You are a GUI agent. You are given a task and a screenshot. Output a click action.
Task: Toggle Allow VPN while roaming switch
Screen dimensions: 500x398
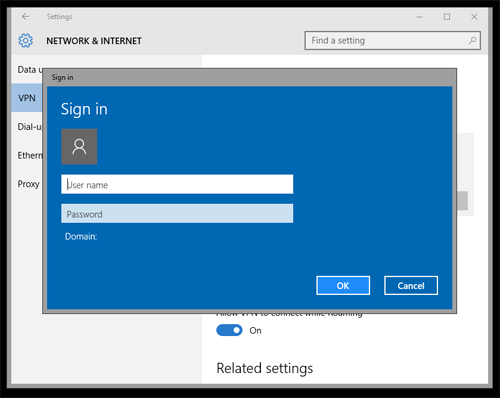pyautogui.click(x=229, y=330)
